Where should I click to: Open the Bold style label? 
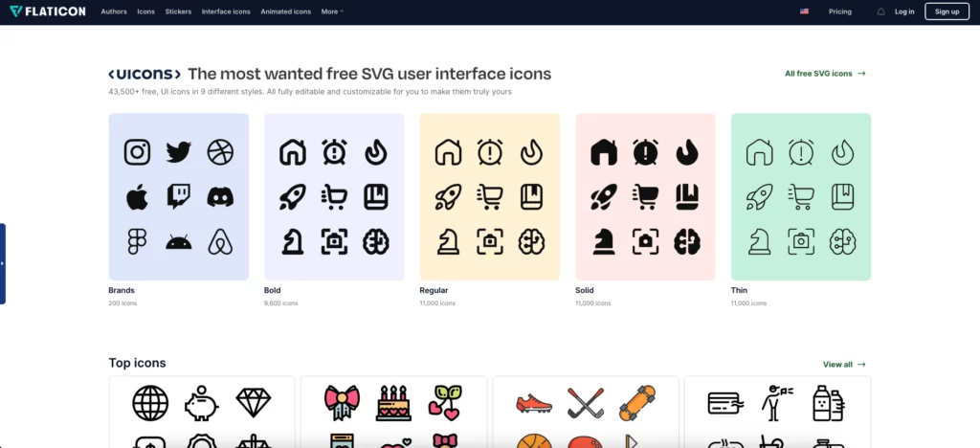272,291
